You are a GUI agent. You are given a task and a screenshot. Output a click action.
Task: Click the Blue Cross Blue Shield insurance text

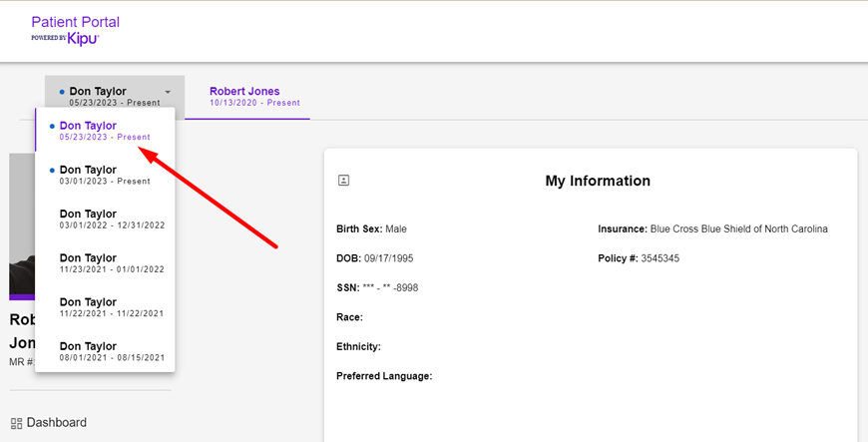point(738,229)
